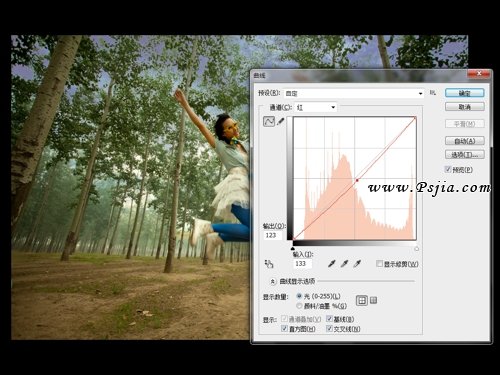This screenshot has height=375, width=500.
Task: Open the 选项 options button
Action: click(465, 155)
